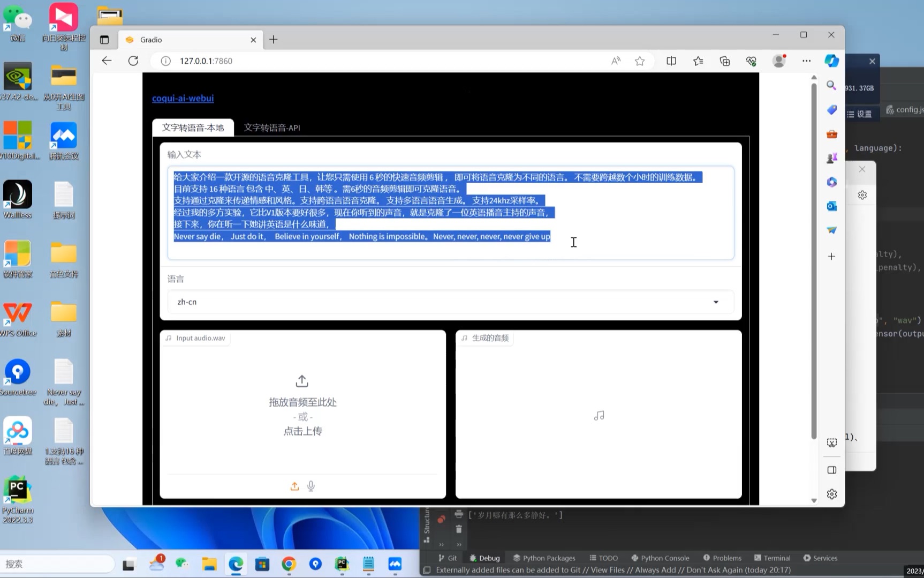Screen dimensions: 924x578
Task: Switch to 文字转语音-本地 tab
Action: coord(193,127)
